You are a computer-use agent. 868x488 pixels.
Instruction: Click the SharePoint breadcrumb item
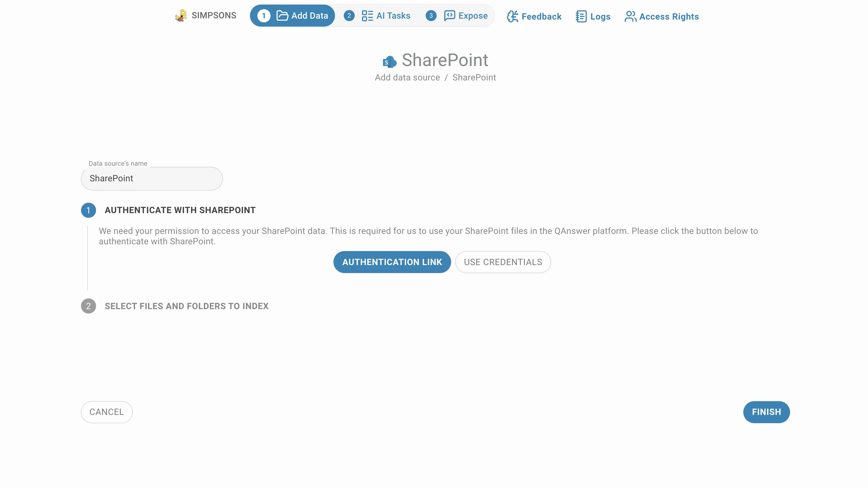(x=474, y=78)
